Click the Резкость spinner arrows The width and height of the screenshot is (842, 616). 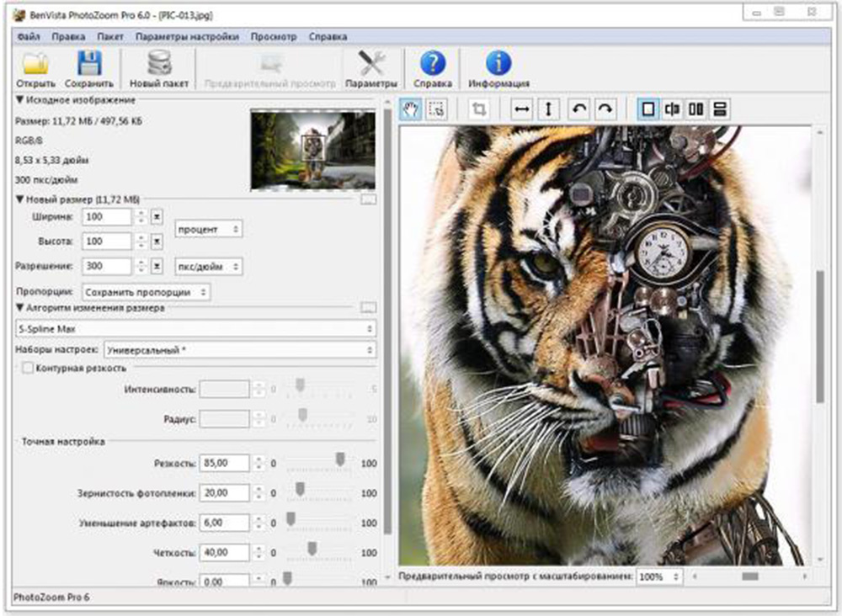(258, 463)
